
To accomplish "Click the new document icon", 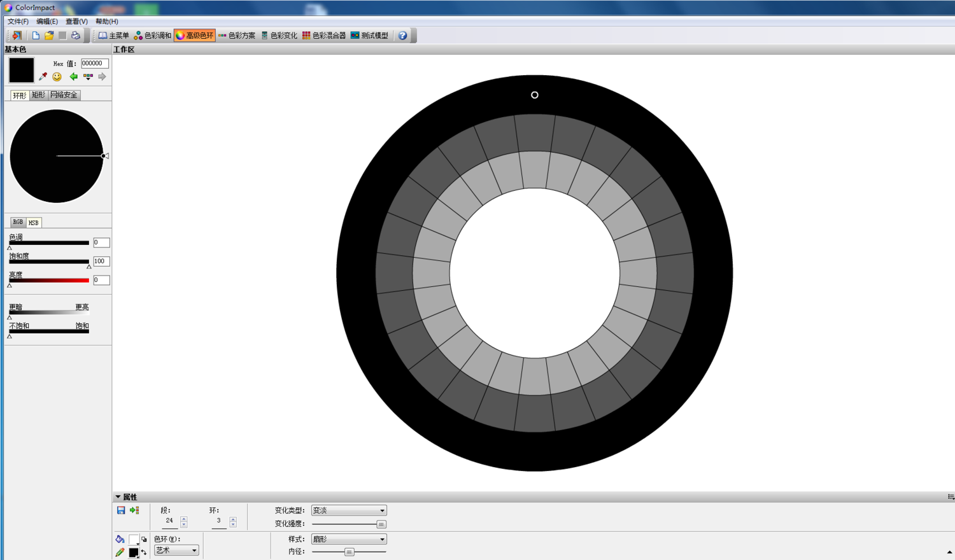I will tap(36, 36).
